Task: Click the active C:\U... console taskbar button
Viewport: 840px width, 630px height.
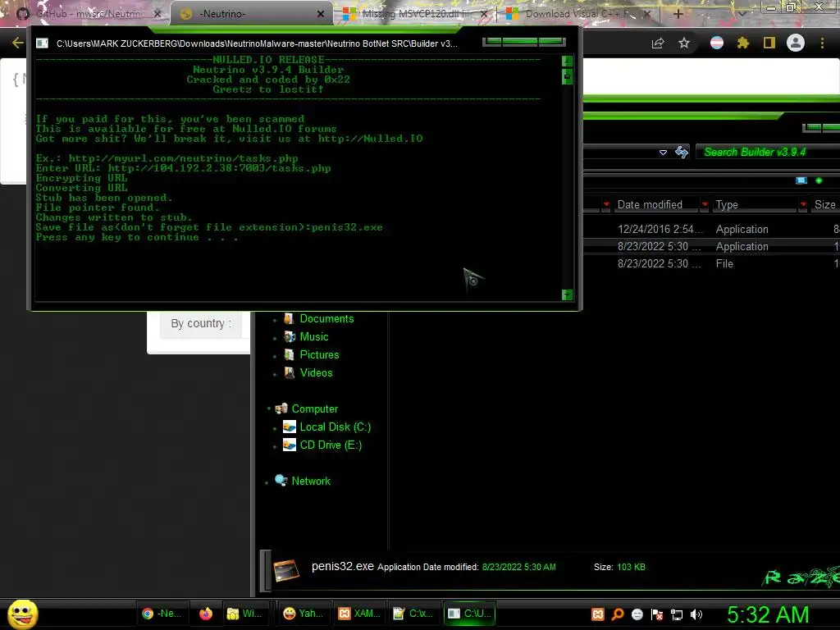Action: (469, 614)
